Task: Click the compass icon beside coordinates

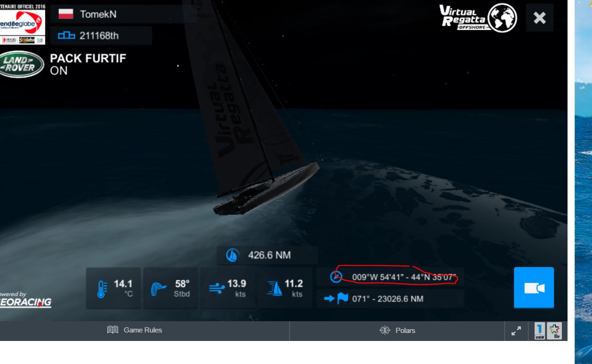Action: click(336, 277)
